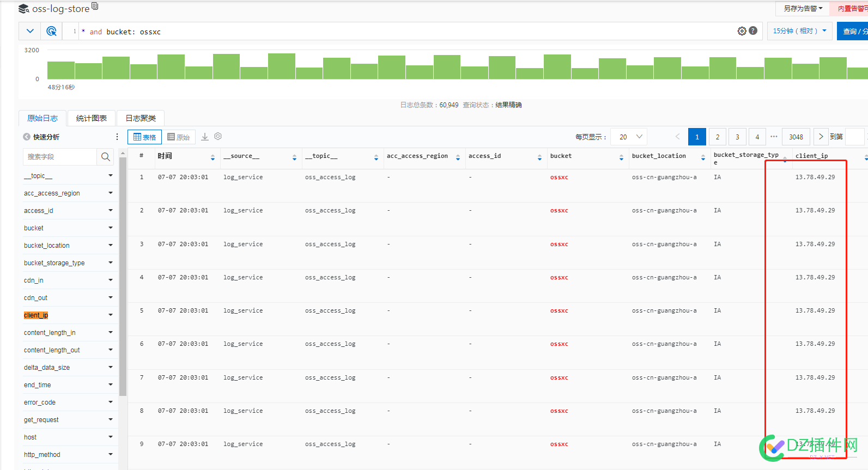The image size is (868, 470).
Task: Go to page 3
Action: [x=737, y=137]
